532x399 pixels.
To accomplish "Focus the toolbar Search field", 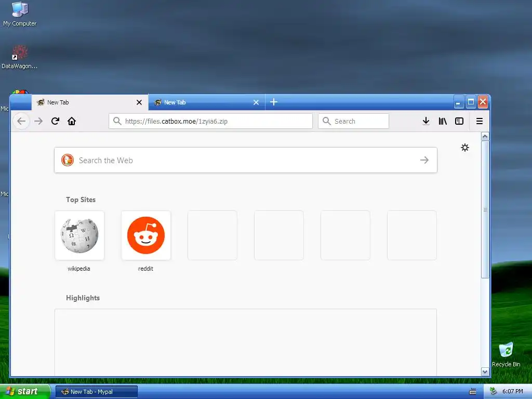I will coord(353,121).
